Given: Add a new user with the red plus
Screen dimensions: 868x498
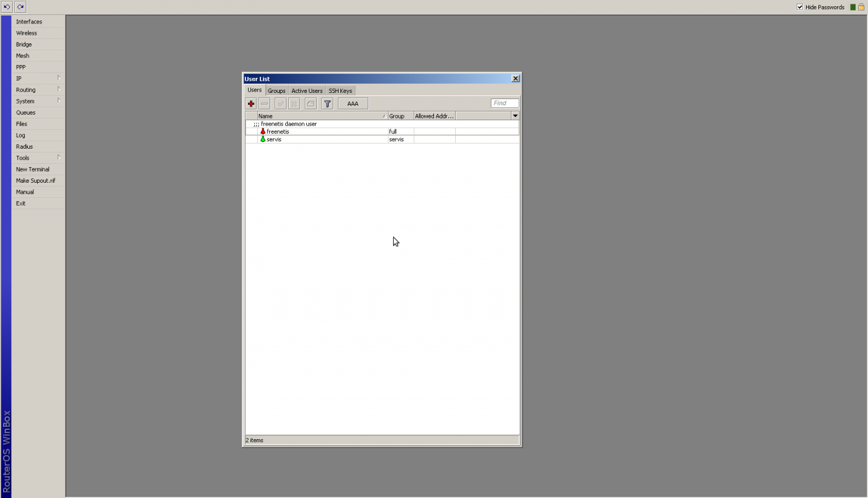Looking at the screenshot, I should click(251, 103).
